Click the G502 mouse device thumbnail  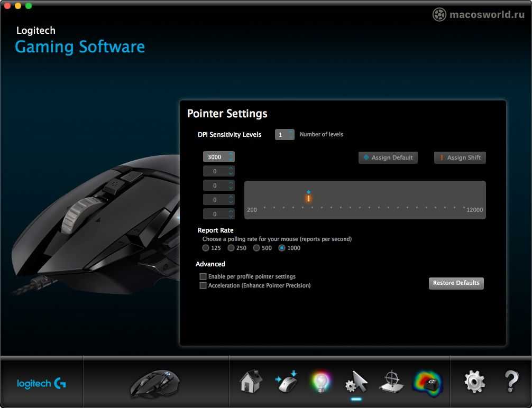[x=155, y=383]
